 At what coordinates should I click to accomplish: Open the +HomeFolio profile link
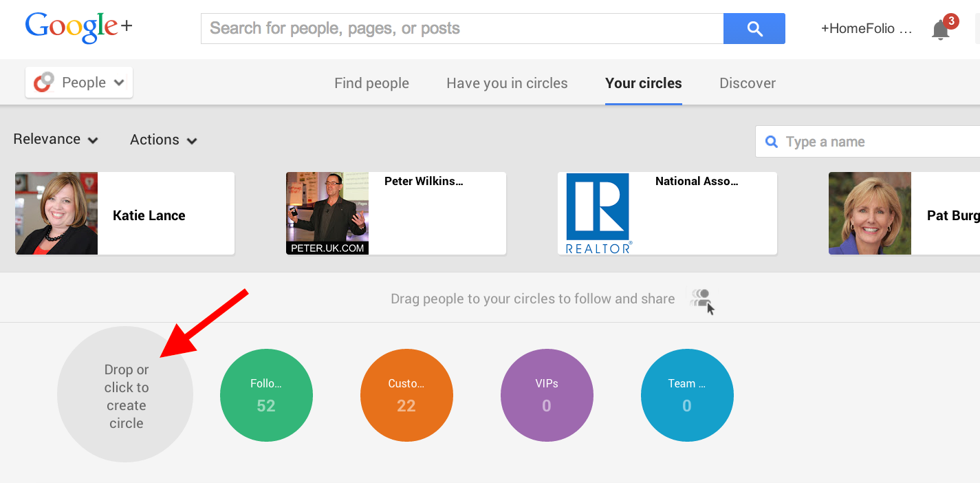click(867, 28)
